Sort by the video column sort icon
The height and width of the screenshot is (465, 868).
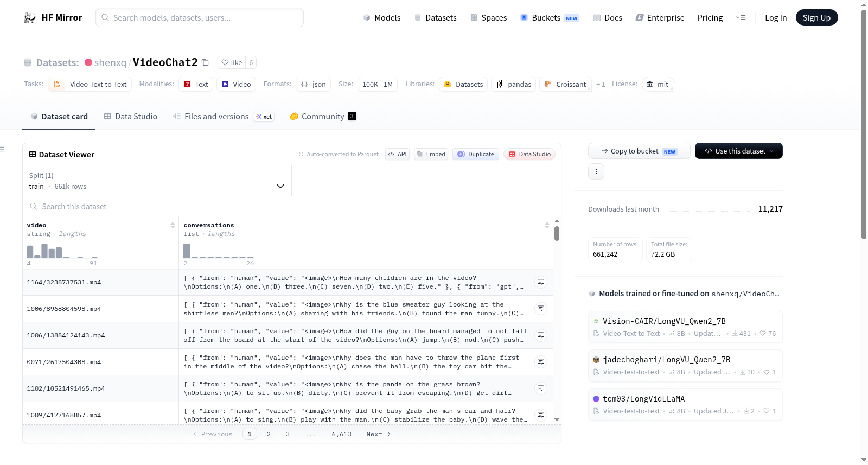point(173,225)
